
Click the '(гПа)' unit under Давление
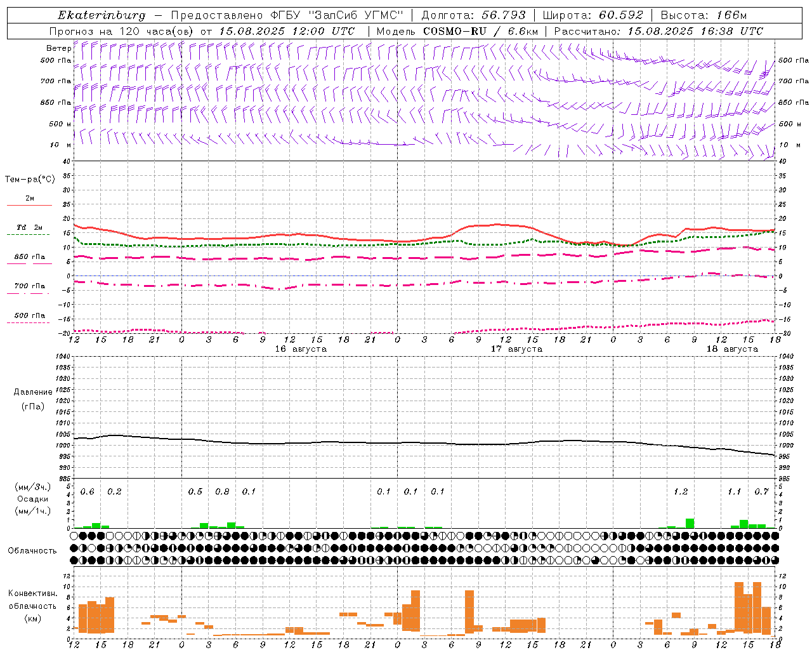tap(33, 406)
